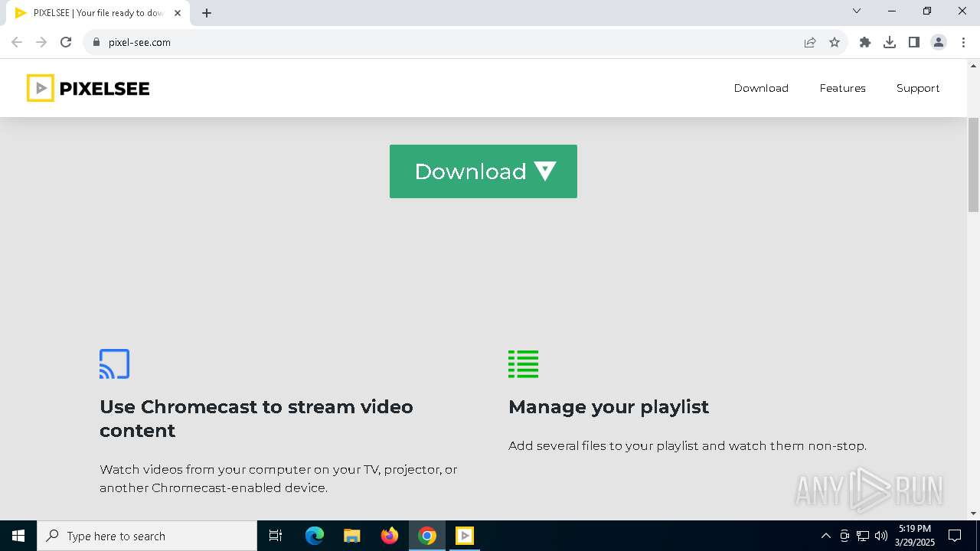
Task: Click the Chromecast streaming icon
Action: point(114,364)
